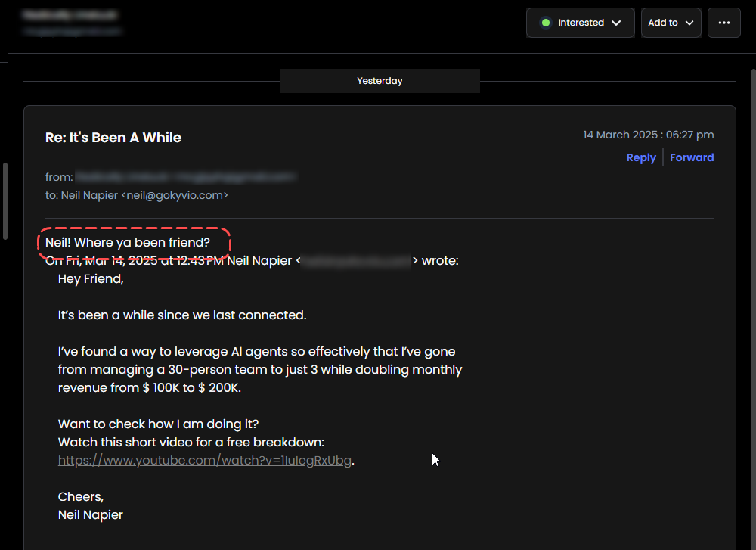This screenshot has height=550, width=756.
Task: Open the three-dot more options menu
Action: tap(723, 23)
